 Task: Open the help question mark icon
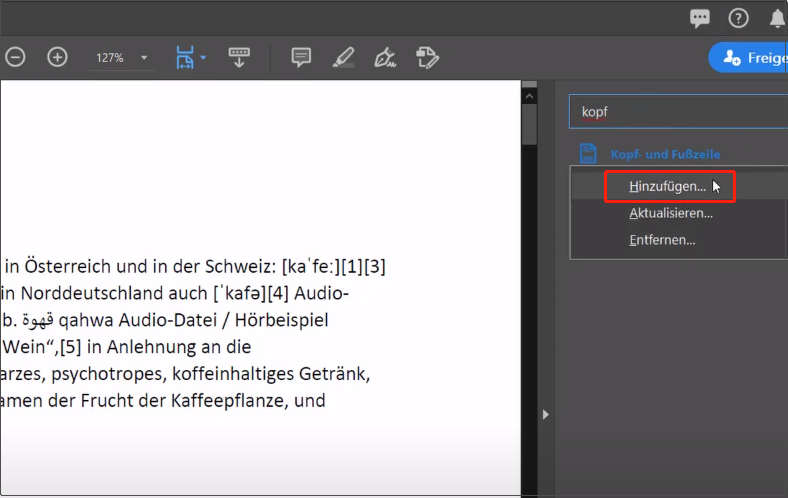(x=738, y=19)
